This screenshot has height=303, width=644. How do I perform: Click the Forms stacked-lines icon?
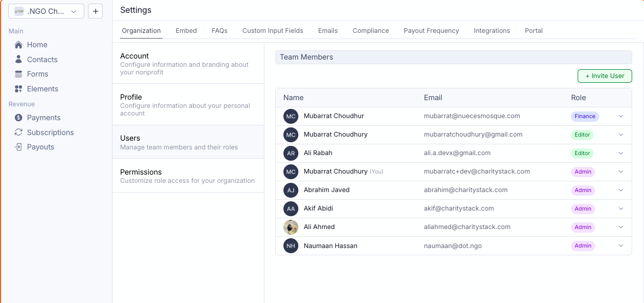click(19, 74)
